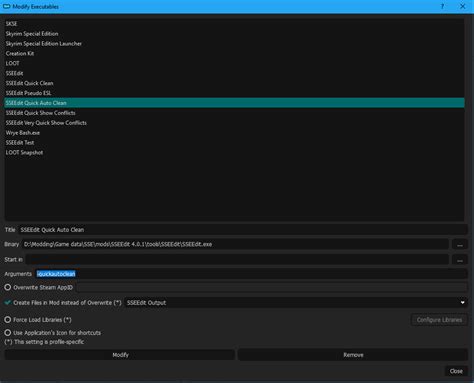474x383 pixels.
Task: Click the Arguments input field
Action: pos(251,274)
